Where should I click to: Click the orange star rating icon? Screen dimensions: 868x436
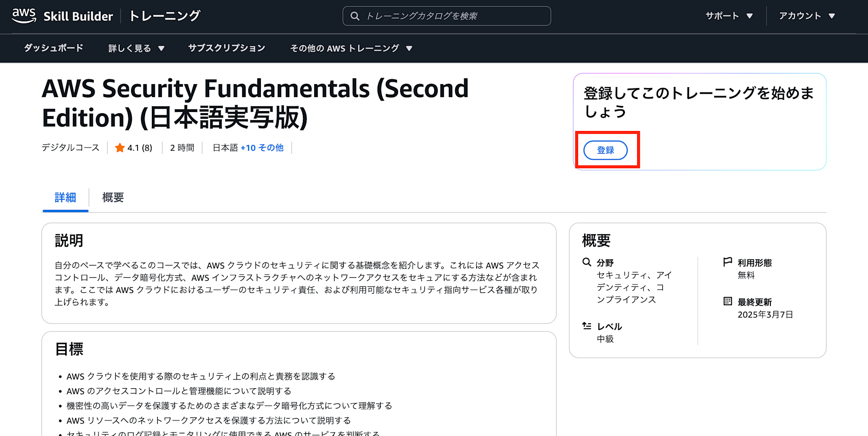120,148
